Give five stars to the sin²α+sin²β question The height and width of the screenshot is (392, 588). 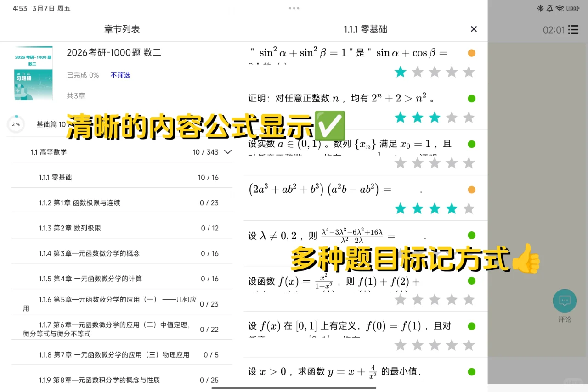click(469, 72)
